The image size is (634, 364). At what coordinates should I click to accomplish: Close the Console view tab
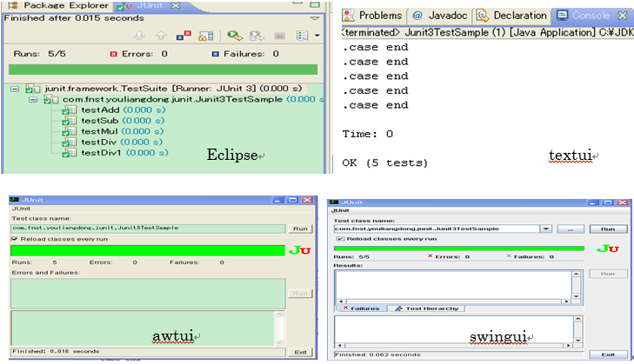[x=623, y=16]
